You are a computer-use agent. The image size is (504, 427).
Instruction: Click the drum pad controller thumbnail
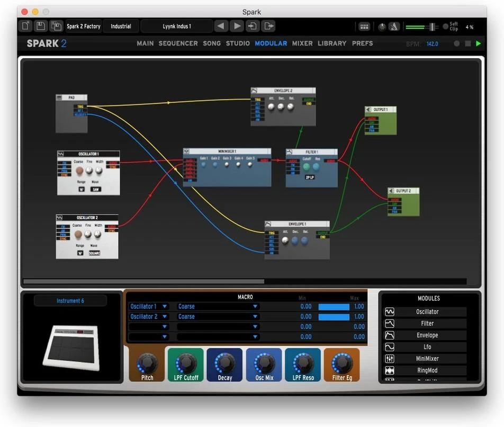[x=71, y=347]
